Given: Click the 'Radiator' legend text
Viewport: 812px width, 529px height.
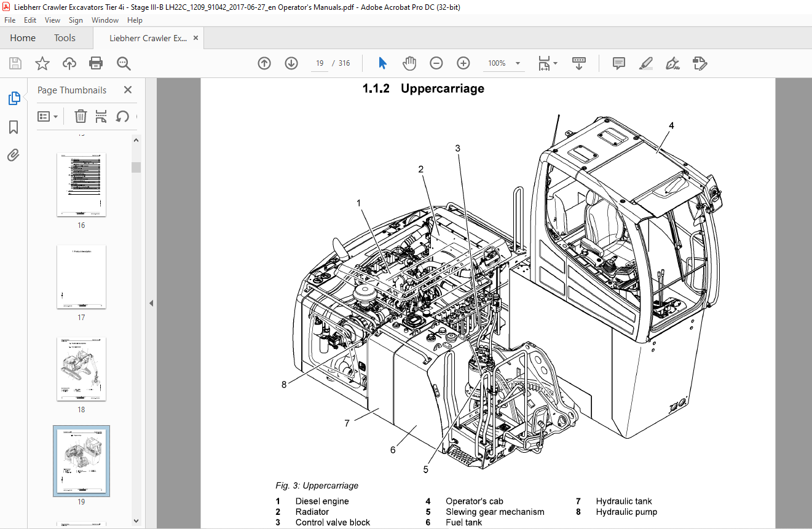Looking at the screenshot, I should pyautogui.click(x=312, y=512).
